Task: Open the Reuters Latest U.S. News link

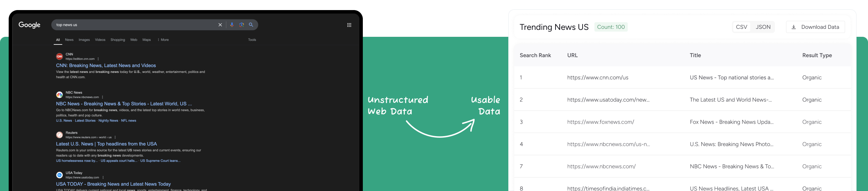Action: (x=106, y=144)
